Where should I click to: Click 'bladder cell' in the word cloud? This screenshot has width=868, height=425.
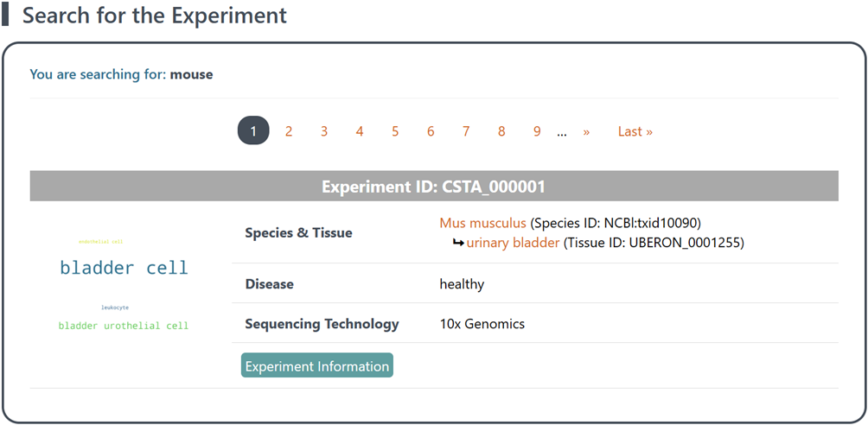(x=124, y=268)
